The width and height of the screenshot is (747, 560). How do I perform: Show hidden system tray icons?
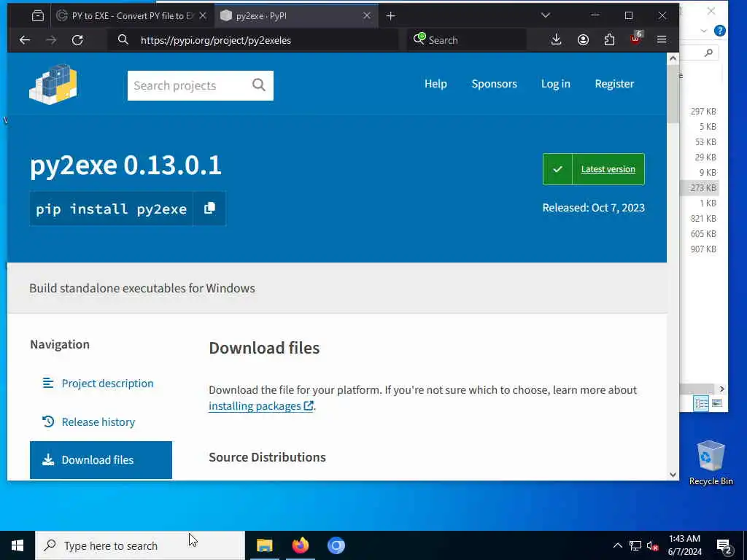(x=617, y=545)
